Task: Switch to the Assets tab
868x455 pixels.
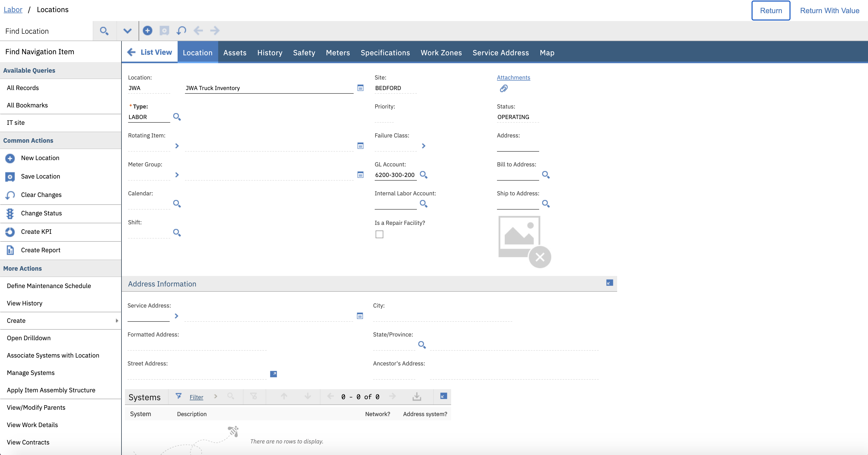Action: click(x=235, y=53)
